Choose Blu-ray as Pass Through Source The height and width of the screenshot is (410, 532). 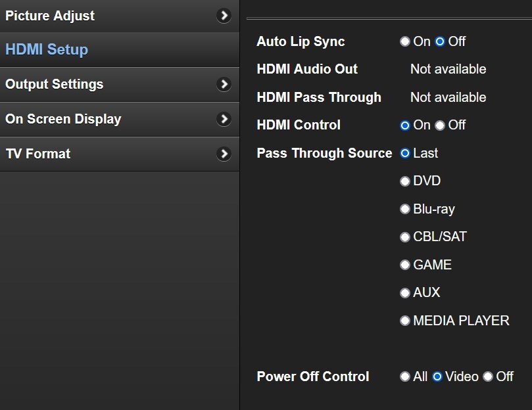pyautogui.click(x=405, y=209)
